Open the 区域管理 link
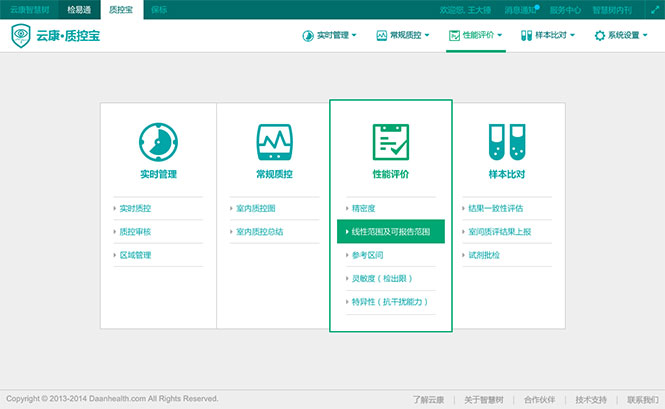 tap(135, 255)
